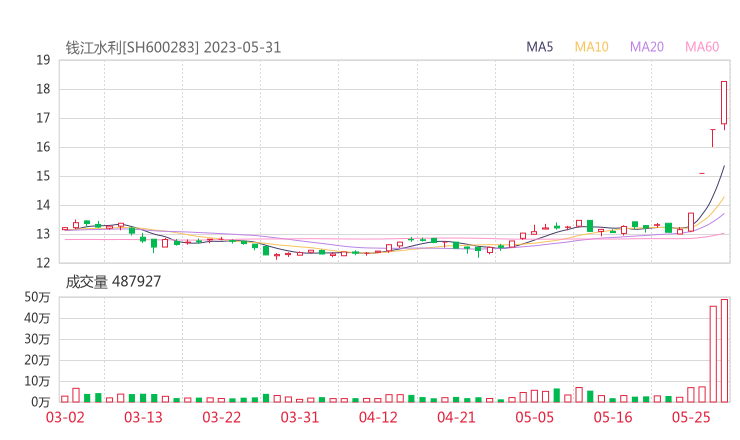
Task: Click the 05-25 date axis label
Action: 691,417
